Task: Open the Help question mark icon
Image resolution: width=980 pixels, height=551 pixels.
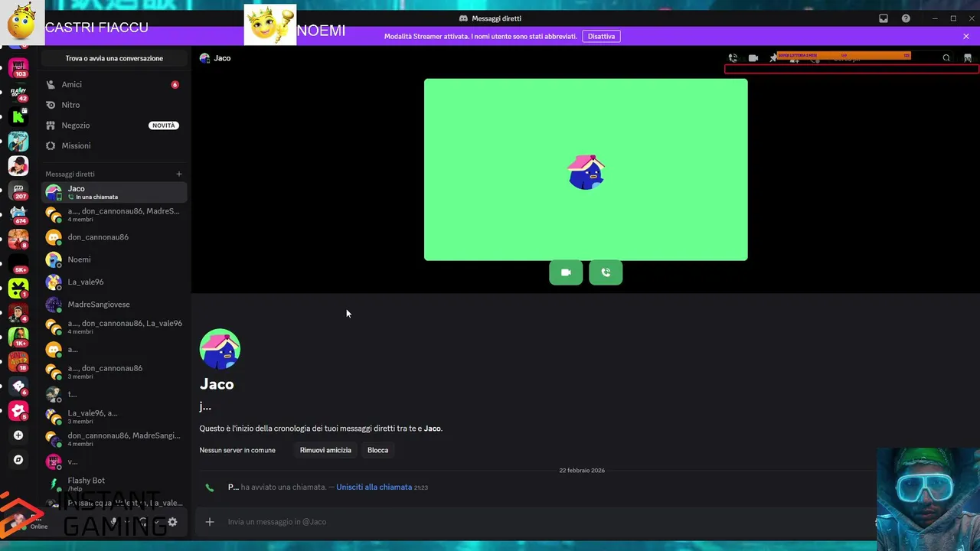Action: click(906, 18)
